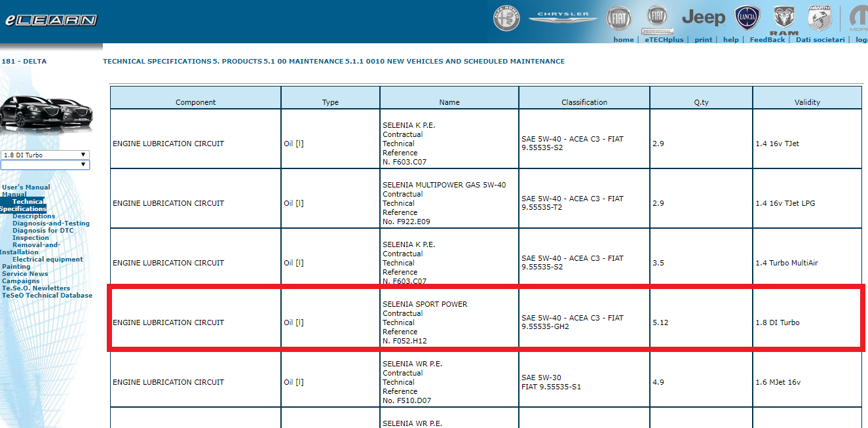The height and width of the screenshot is (428, 868).
Task: Select the Fiat brand logo
Action: tap(618, 19)
